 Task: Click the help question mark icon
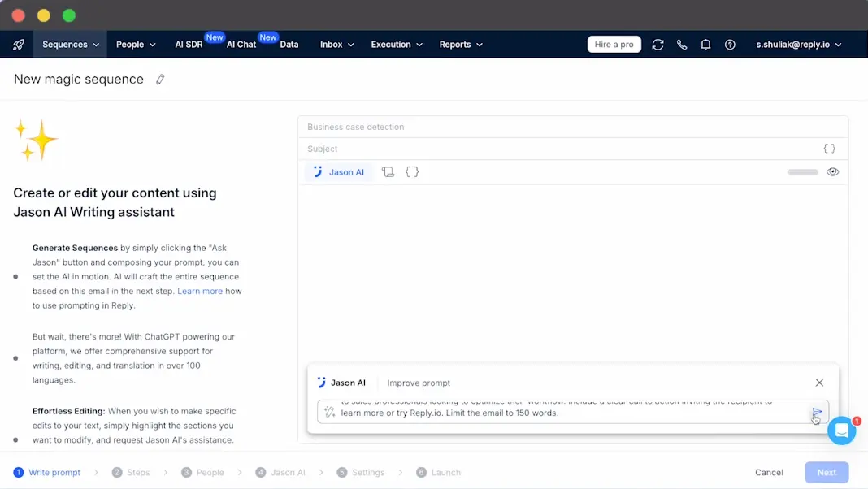pos(730,45)
